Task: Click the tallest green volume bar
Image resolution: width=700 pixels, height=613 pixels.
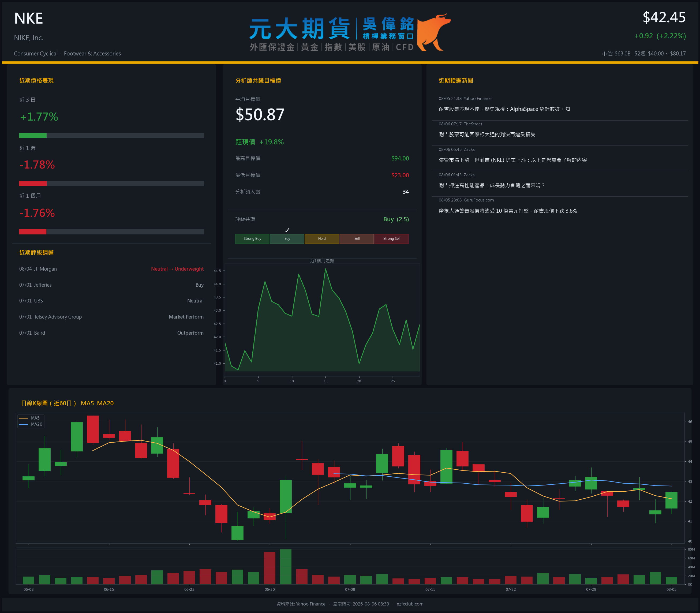Action: (x=286, y=567)
